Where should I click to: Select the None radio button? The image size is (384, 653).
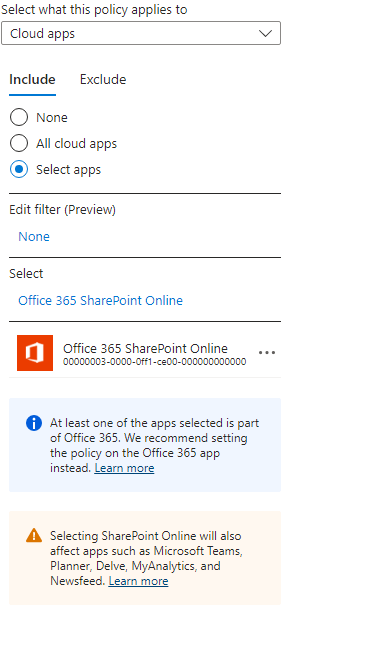coord(19,117)
